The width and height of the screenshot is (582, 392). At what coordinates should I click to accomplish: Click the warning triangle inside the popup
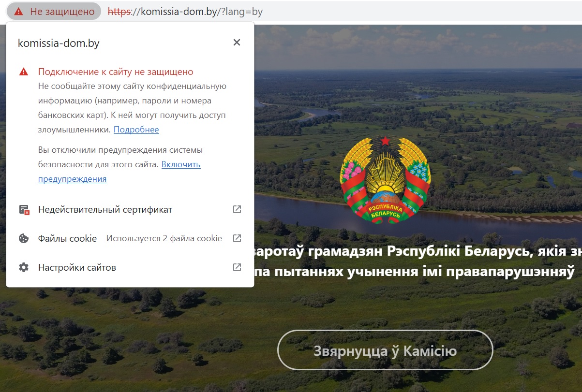[x=23, y=72]
